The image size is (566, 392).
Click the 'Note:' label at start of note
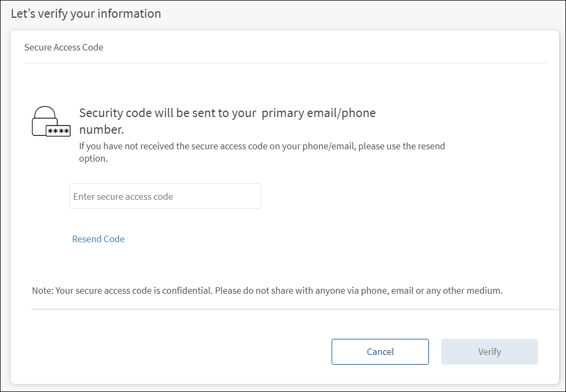tap(43, 291)
